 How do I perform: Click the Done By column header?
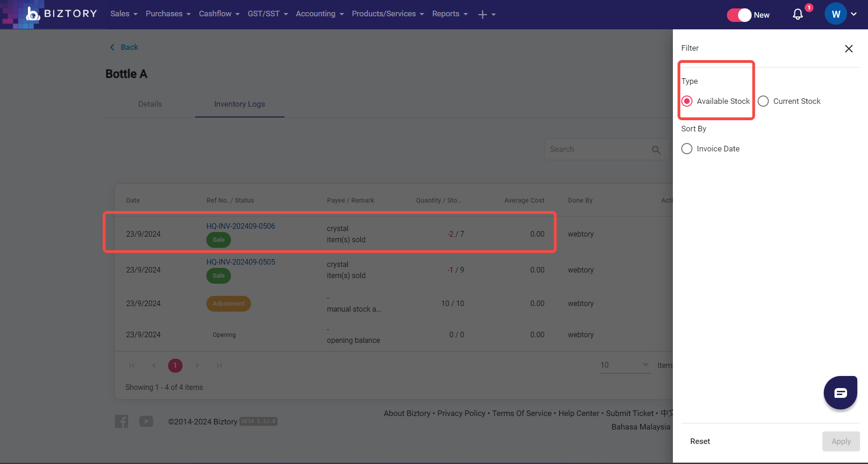[x=580, y=200]
